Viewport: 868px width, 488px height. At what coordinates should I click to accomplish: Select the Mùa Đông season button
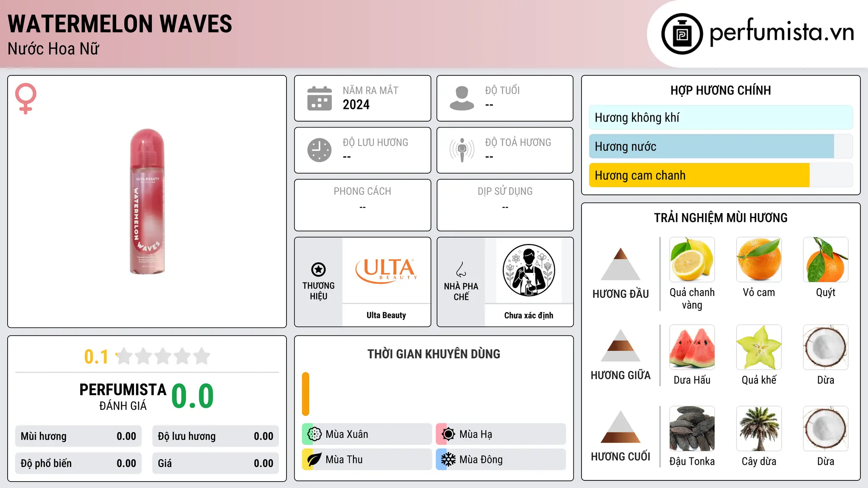tap(501, 460)
